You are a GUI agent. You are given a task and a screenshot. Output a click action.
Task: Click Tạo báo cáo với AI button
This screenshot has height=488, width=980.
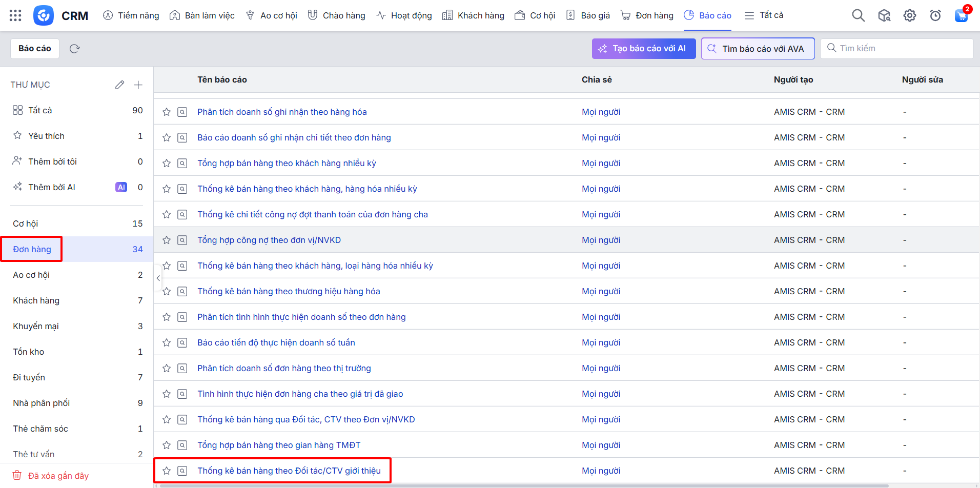[x=643, y=49]
